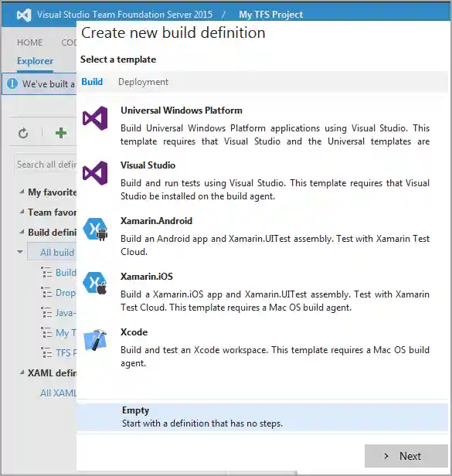
Task: Select the Universal Windows Platform title
Action: (182, 110)
